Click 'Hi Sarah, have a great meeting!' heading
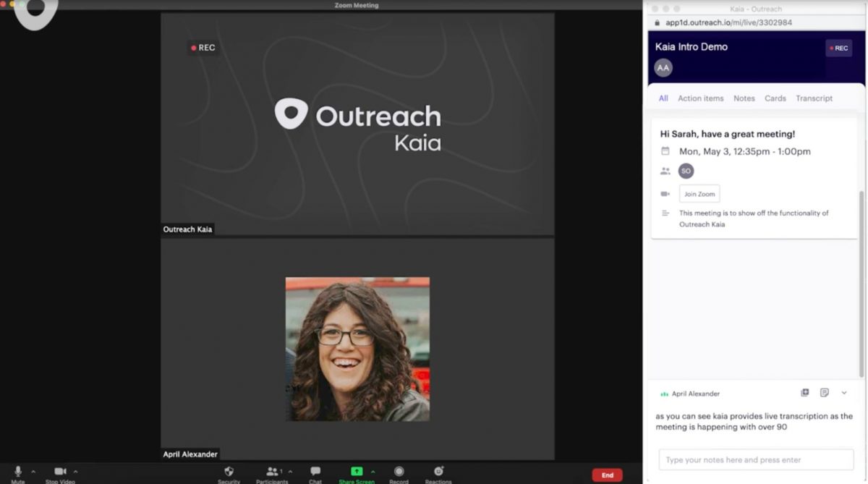Viewport: 868px width, 484px height. click(x=728, y=134)
